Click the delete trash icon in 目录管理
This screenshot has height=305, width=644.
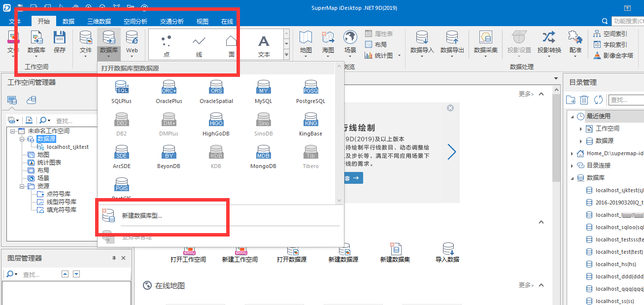pyautogui.click(x=584, y=100)
